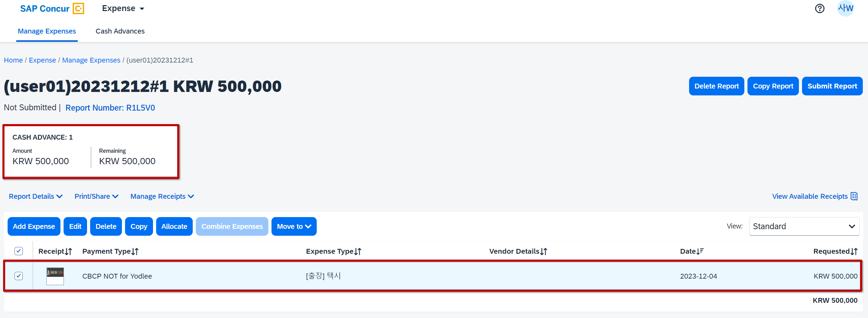This screenshot has height=318, width=868.
Task: Sort by the Date column icon
Action: coord(700,251)
